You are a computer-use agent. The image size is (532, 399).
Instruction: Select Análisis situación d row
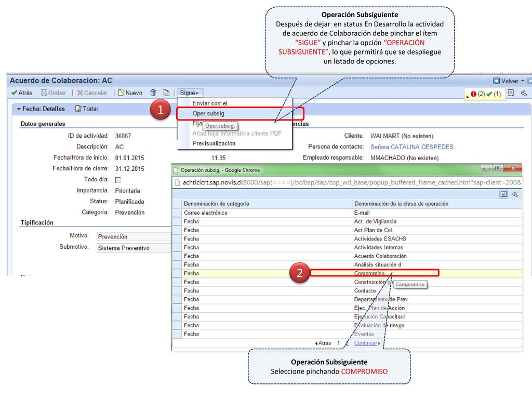pos(347,264)
